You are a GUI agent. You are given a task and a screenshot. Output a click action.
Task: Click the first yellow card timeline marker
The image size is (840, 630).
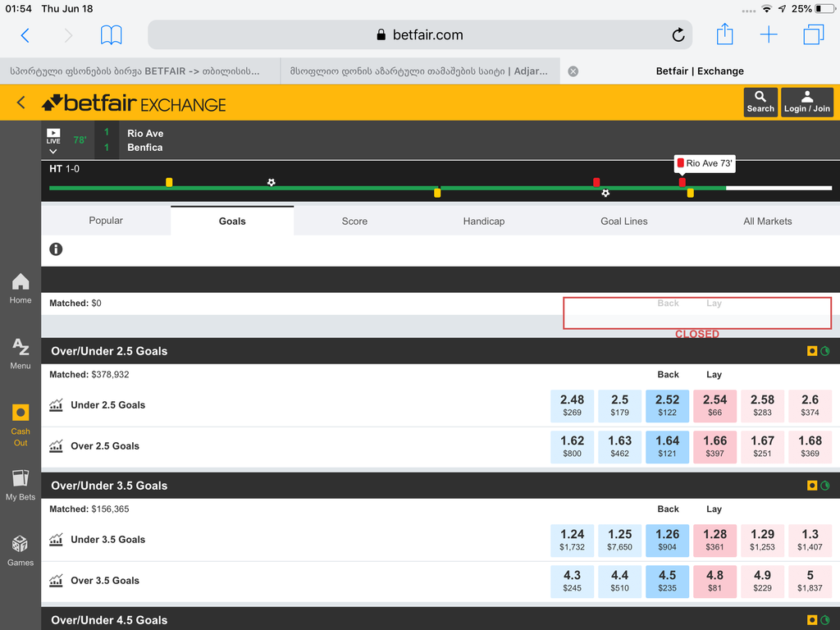pyautogui.click(x=169, y=182)
